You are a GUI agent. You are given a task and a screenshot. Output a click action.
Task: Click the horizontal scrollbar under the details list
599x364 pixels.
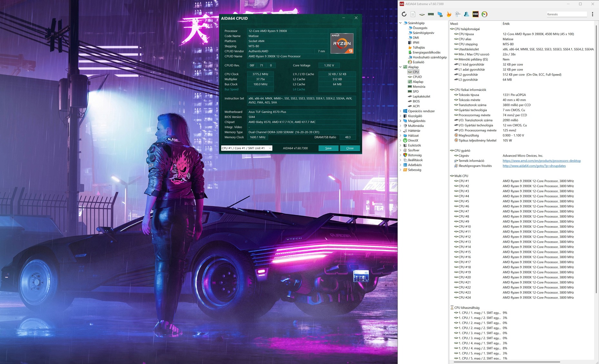point(506,362)
